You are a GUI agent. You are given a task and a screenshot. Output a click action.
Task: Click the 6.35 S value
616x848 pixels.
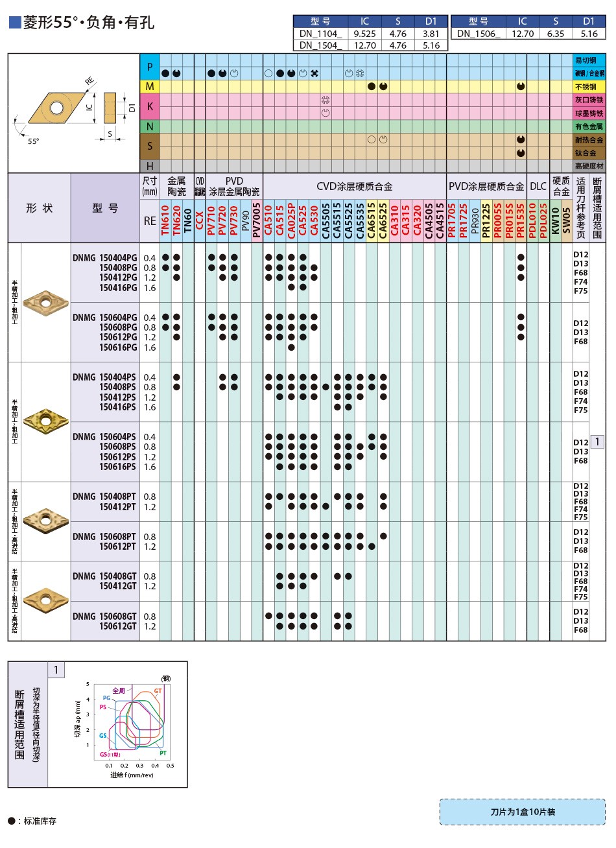click(555, 33)
